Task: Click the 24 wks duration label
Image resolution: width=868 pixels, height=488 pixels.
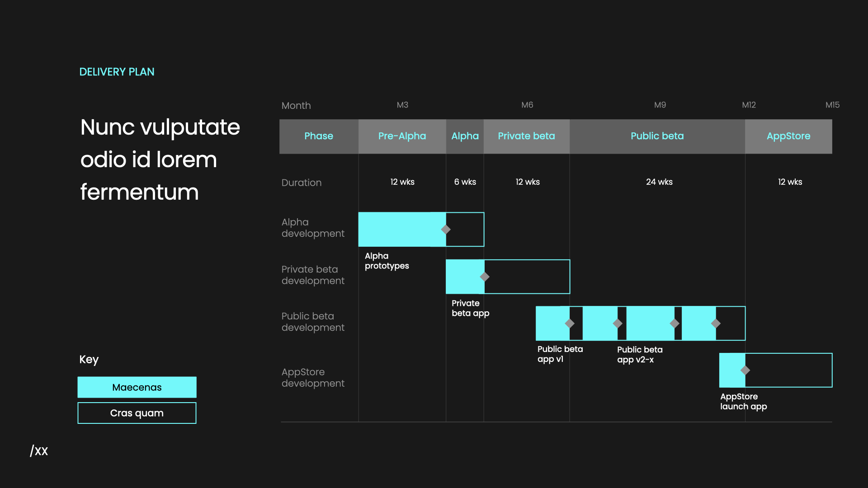Action: click(x=659, y=182)
